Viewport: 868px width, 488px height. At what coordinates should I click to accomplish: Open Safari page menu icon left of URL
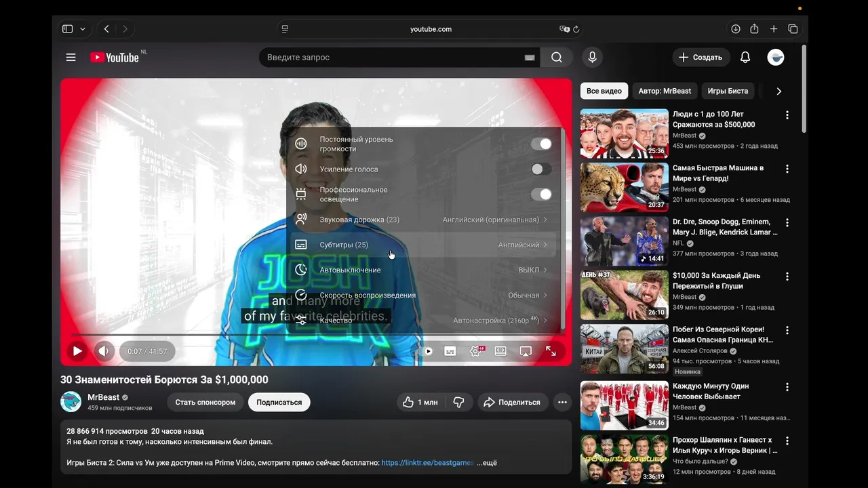[285, 29]
